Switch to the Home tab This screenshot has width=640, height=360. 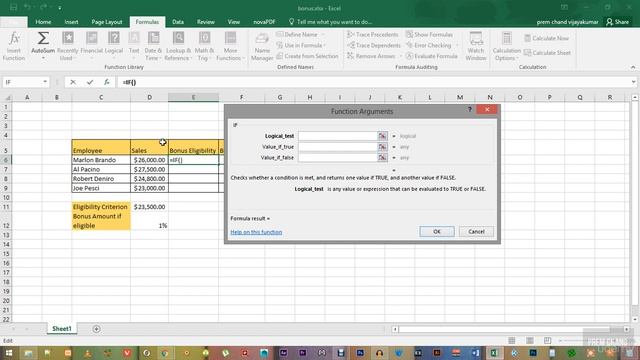pos(43,22)
